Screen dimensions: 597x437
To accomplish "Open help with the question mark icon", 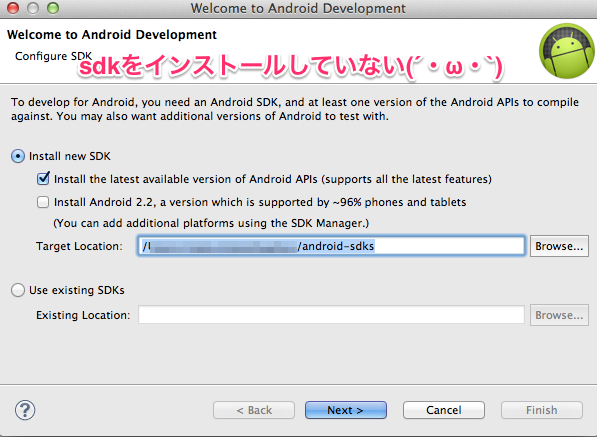I will pos(25,410).
